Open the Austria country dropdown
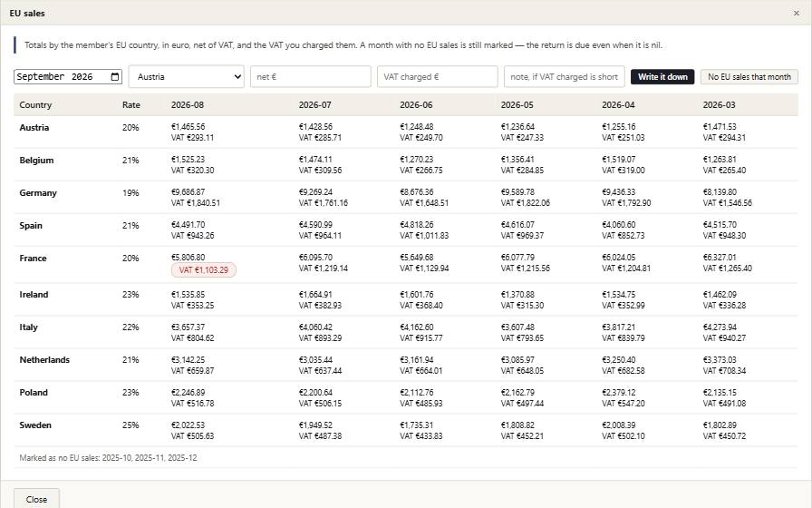The width and height of the screenshot is (812, 508). (187, 77)
